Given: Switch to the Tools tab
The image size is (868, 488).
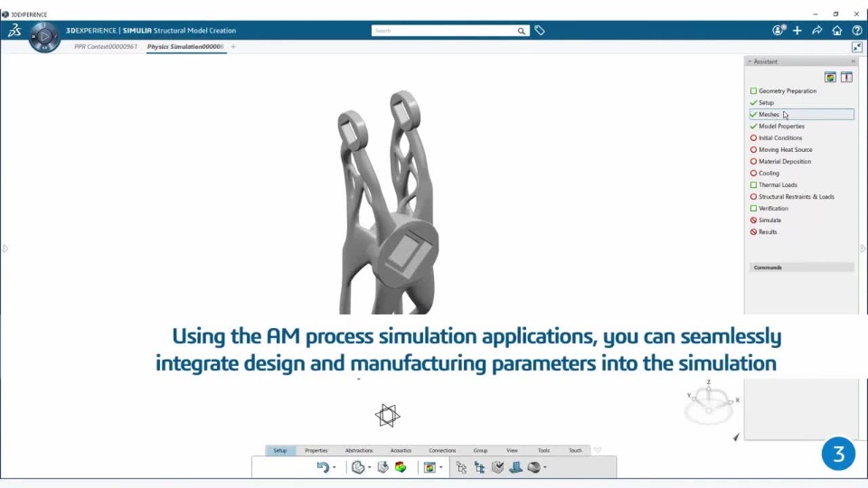Looking at the screenshot, I should [x=543, y=450].
